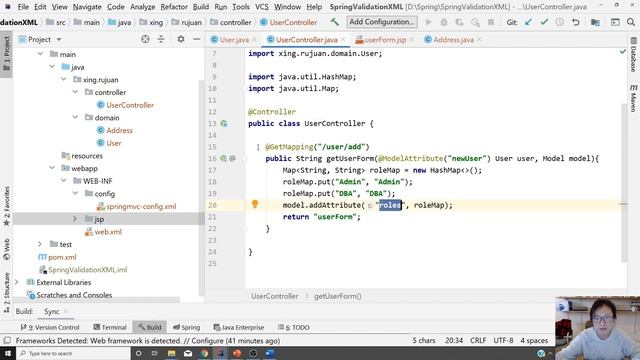Click the Windows taskbar search box
The image size is (640, 360).
73,353
